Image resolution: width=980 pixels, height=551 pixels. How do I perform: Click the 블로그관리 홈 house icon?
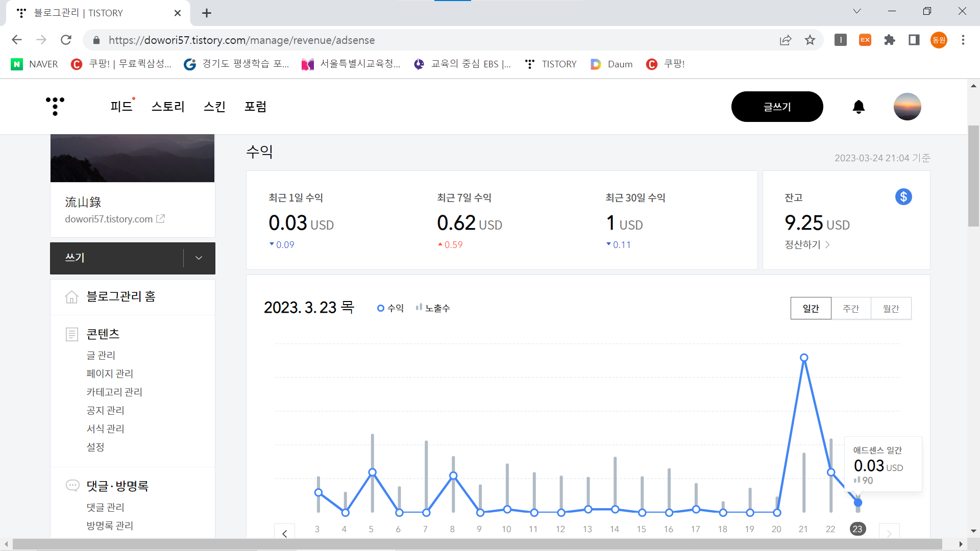pos(72,297)
